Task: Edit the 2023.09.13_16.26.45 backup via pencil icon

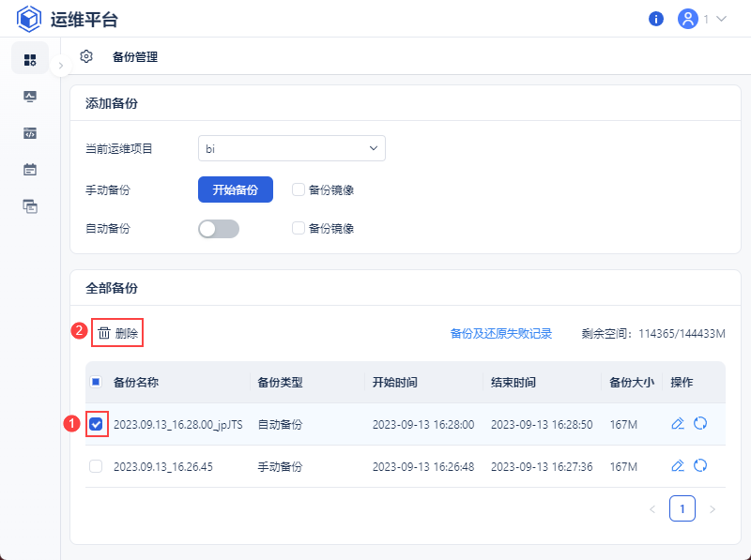Action: (x=678, y=465)
